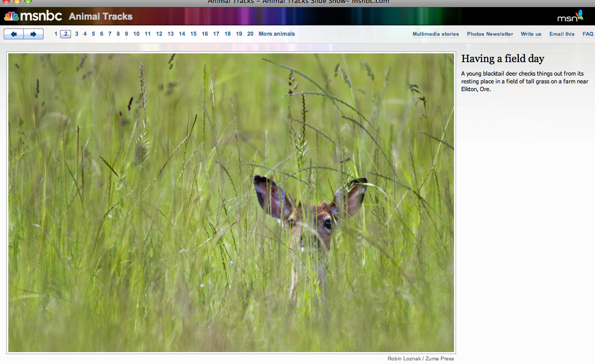Click the next slide right arrow
The image size is (595, 364).
pos(33,34)
